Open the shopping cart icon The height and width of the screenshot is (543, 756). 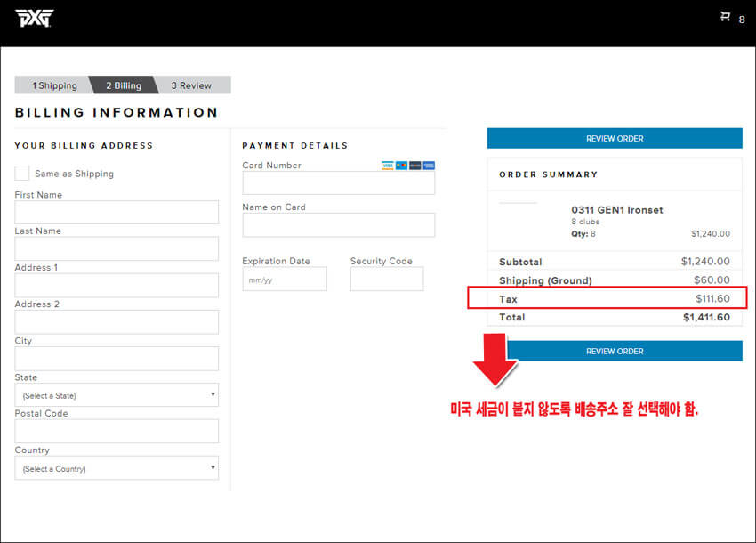pos(725,17)
